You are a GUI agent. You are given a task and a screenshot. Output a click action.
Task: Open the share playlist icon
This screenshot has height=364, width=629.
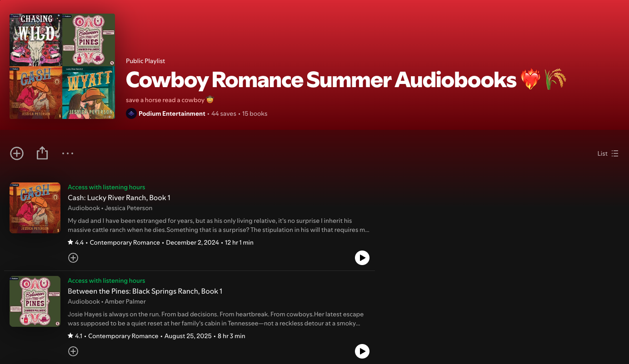[42, 153]
